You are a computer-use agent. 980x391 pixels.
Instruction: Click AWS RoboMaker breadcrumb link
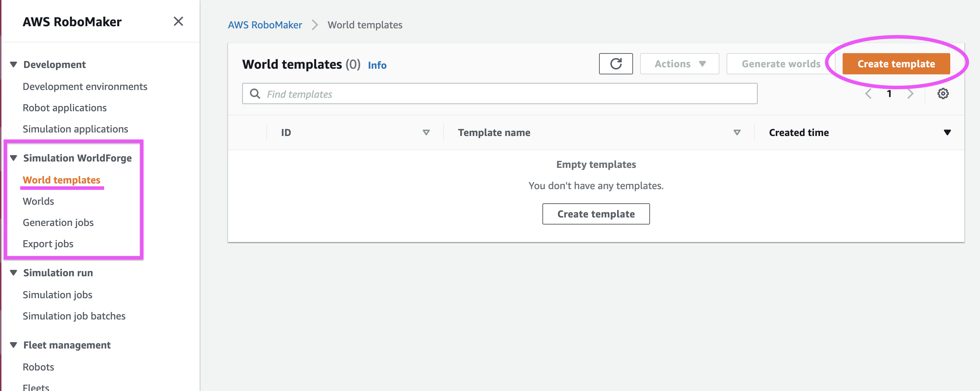[x=265, y=25]
